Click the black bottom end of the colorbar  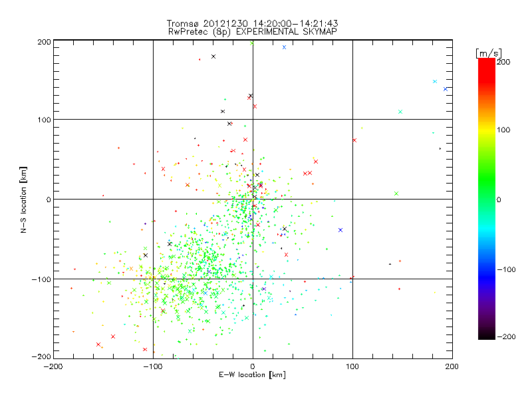[x=487, y=335]
